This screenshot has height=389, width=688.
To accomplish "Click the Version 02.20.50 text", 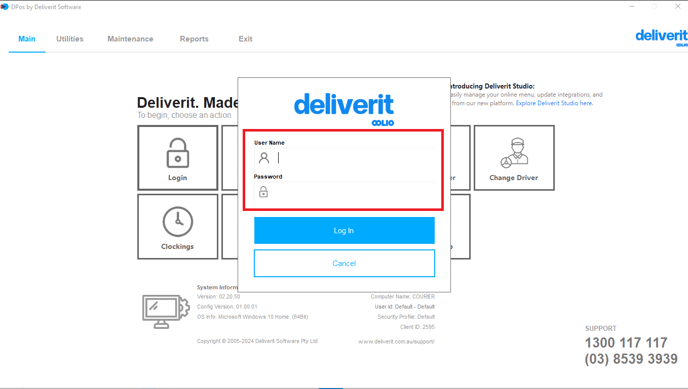I will click(x=219, y=297).
